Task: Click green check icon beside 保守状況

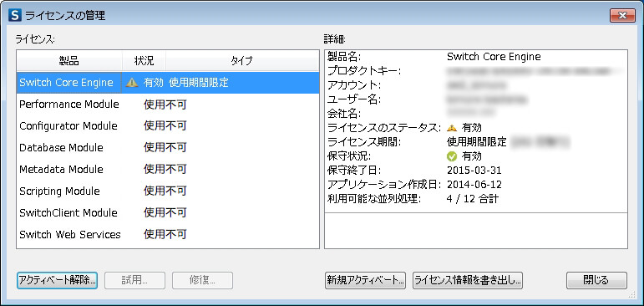Action: click(x=451, y=156)
